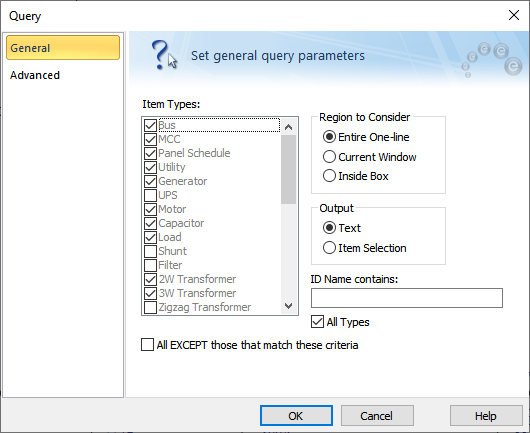The image size is (530, 433).
Task: Check the Zigzag Transformer item type
Action: (x=150, y=307)
